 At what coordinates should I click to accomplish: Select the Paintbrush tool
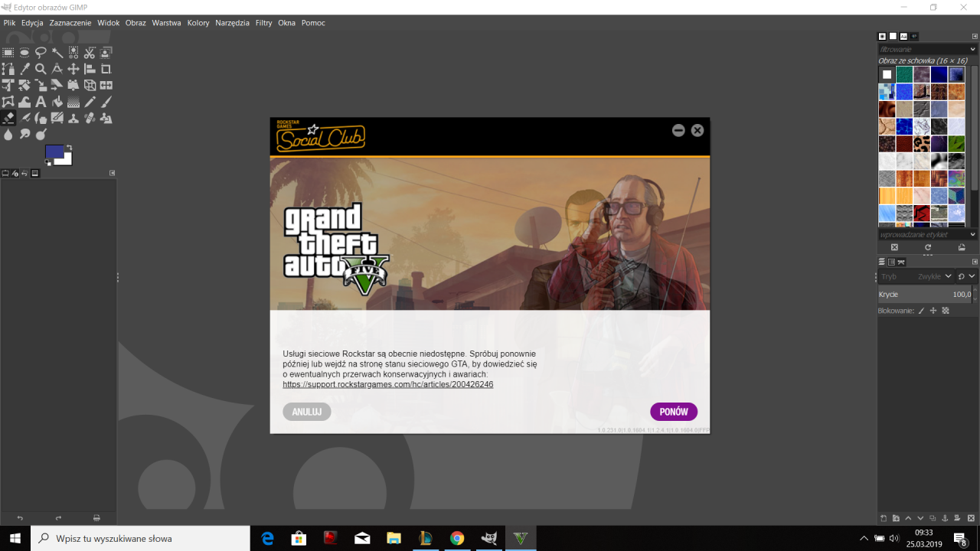(106, 101)
